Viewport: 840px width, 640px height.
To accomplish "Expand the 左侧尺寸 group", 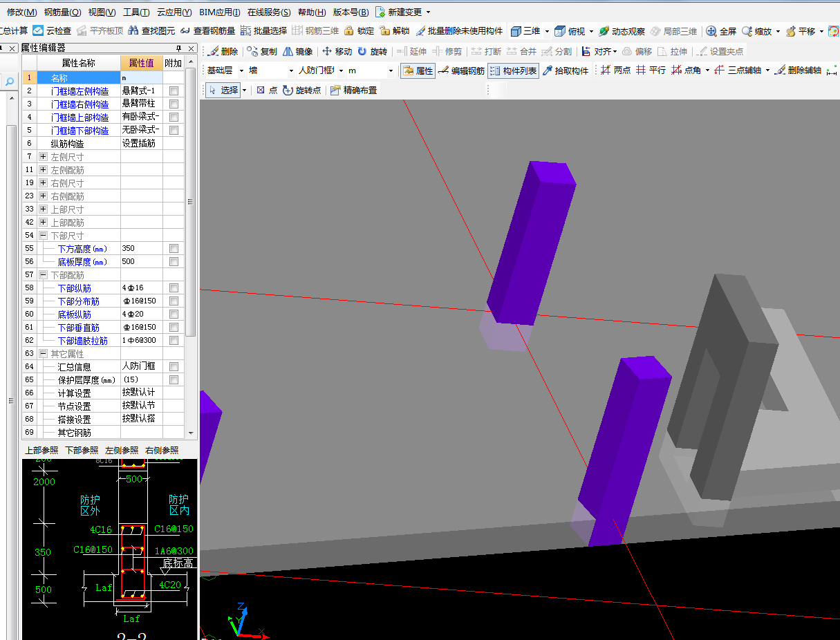I will tap(43, 157).
